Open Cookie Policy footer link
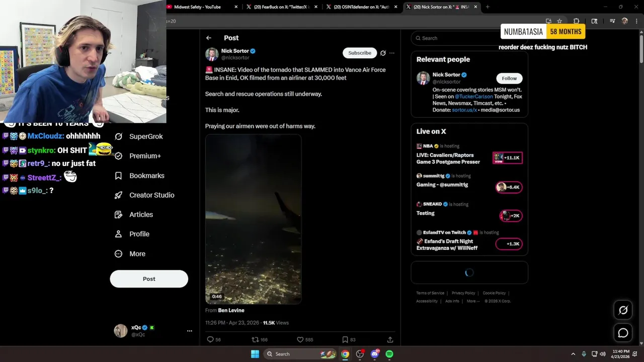 (494, 293)
